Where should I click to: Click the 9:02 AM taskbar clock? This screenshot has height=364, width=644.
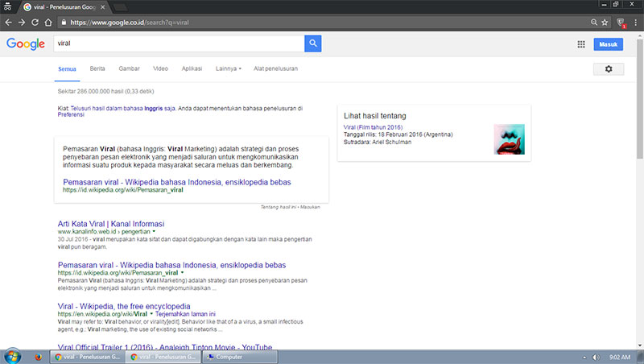(x=619, y=357)
